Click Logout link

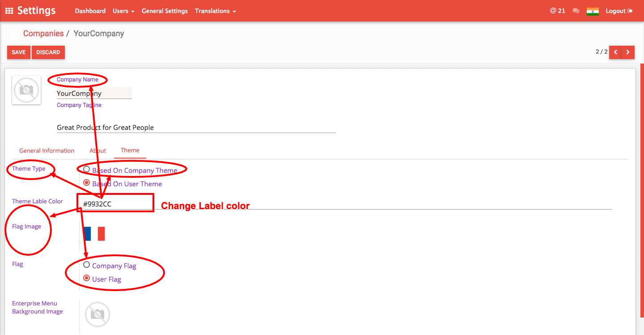[x=619, y=11]
